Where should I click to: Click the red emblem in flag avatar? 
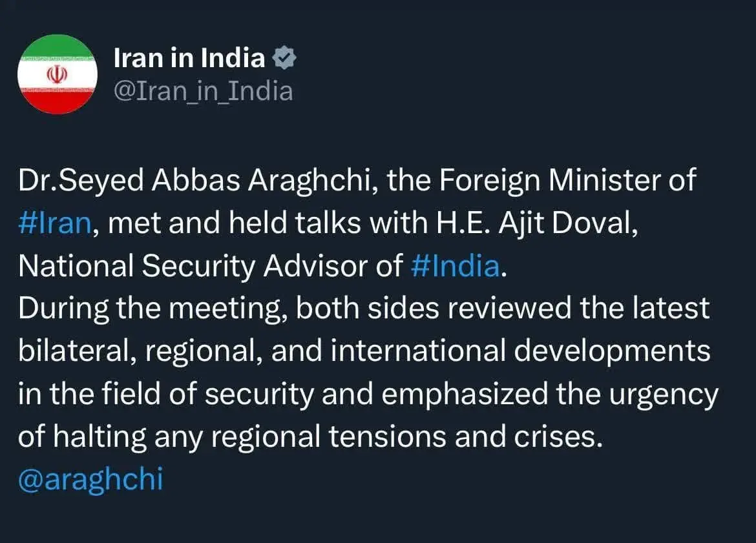click(x=57, y=74)
